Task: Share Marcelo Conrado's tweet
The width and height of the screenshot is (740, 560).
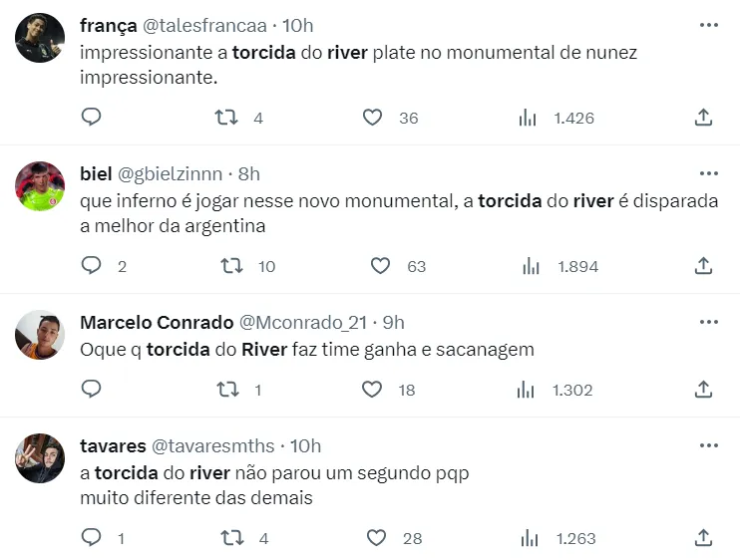Action: 703,390
